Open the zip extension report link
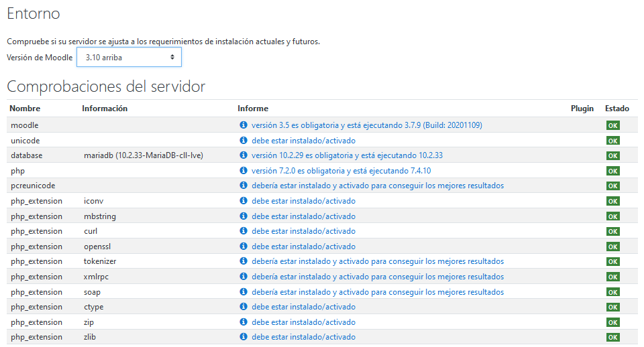Image resolution: width=644 pixels, height=347 pixels. pyautogui.click(x=303, y=322)
